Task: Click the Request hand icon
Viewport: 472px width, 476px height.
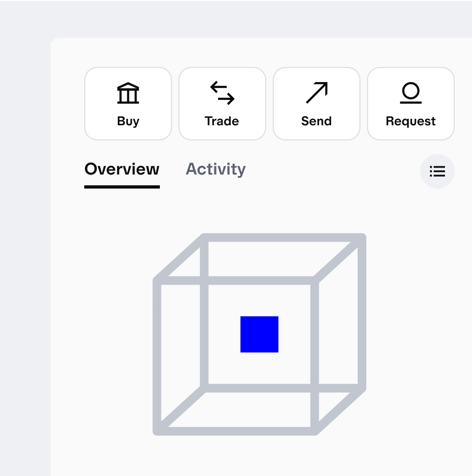Action: 410,93
